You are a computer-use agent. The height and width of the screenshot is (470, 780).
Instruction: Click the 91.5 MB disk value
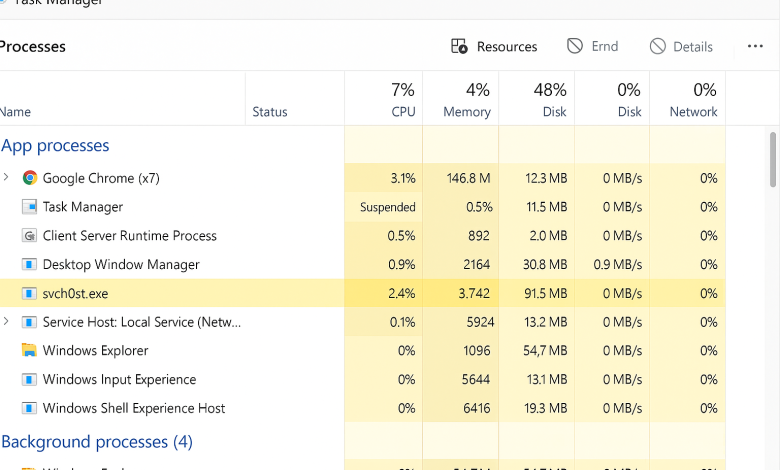(x=545, y=293)
